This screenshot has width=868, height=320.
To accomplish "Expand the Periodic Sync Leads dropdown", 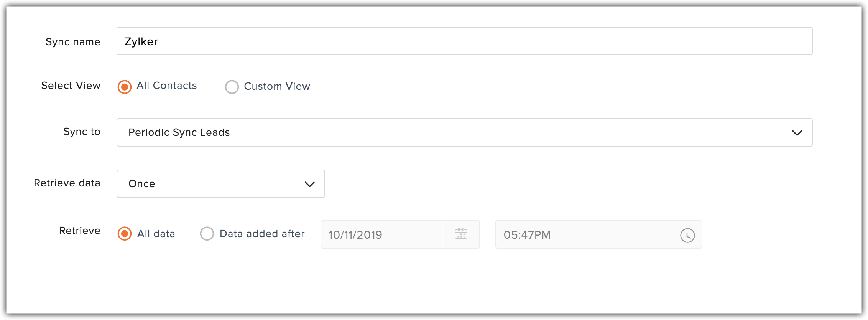I will point(464,132).
